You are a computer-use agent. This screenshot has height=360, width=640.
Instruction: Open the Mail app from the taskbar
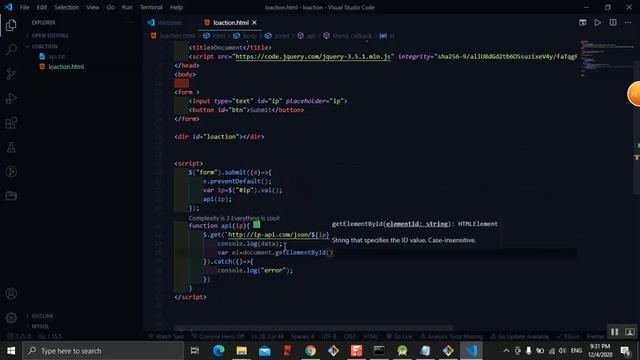pos(264,351)
